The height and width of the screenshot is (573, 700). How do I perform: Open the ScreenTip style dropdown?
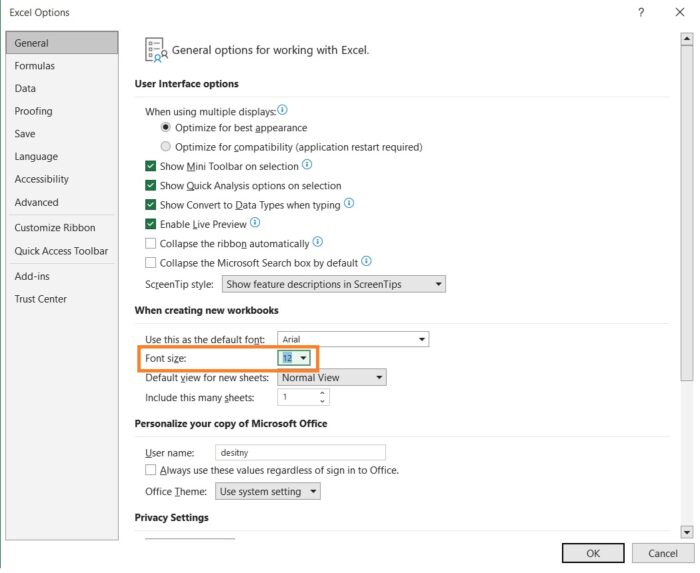[333, 284]
